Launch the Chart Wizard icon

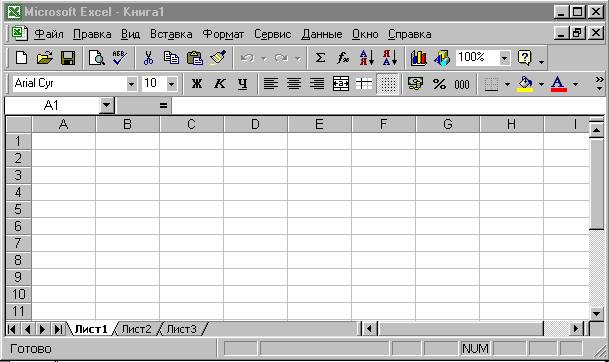pos(418,58)
